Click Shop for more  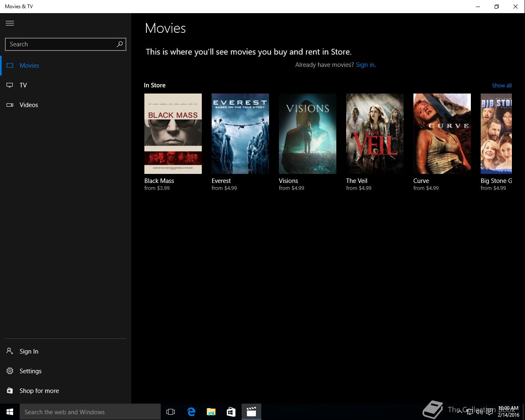click(66, 391)
